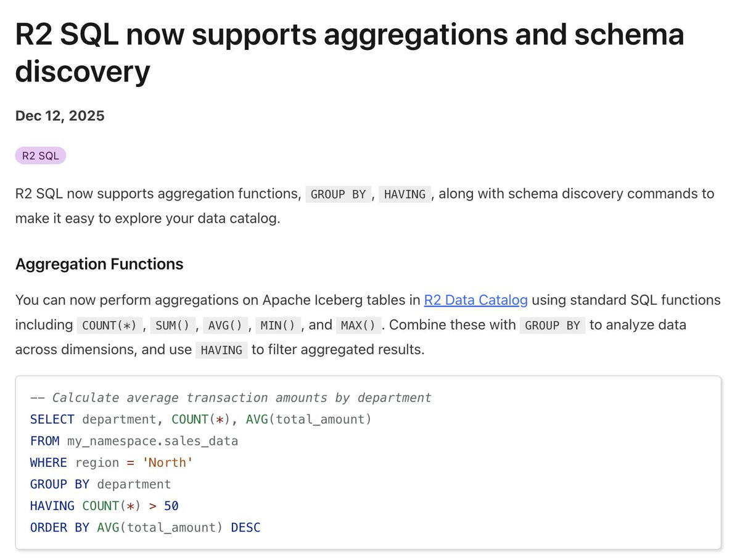Click the italic comment line in code block
This screenshot has height=560, width=740.
tap(231, 398)
